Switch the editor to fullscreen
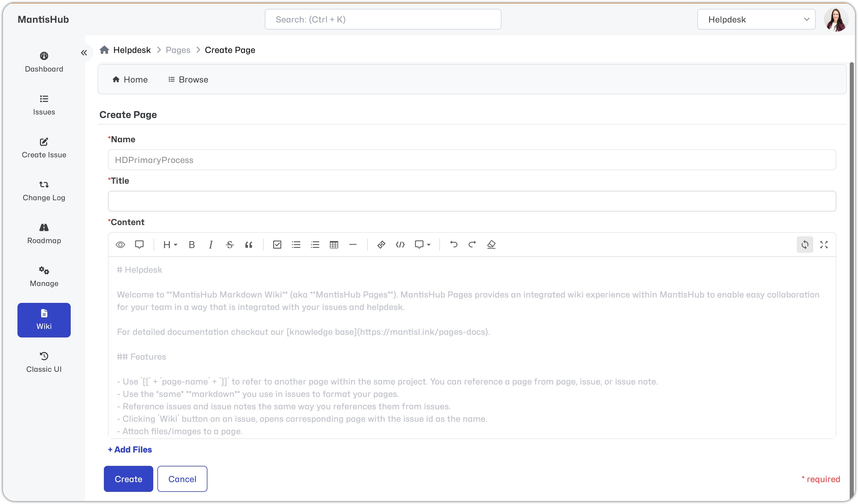This screenshot has width=858, height=504. (x=824, y=245)
